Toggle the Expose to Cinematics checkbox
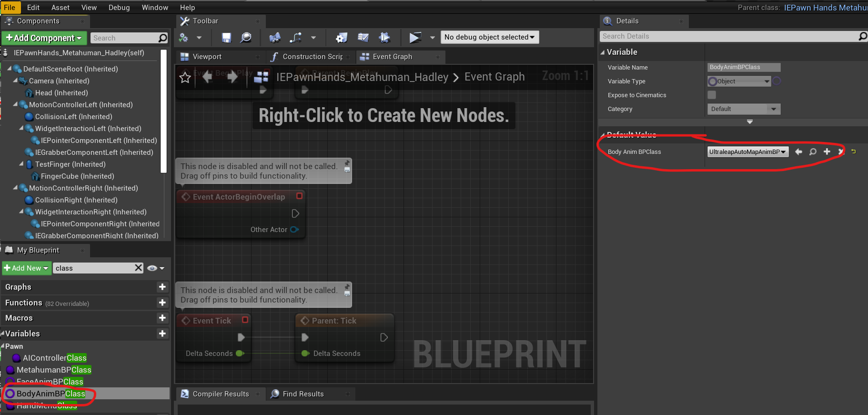Image resolution: width=868 pixels, height=415 pixels. [x=712, y=95]
